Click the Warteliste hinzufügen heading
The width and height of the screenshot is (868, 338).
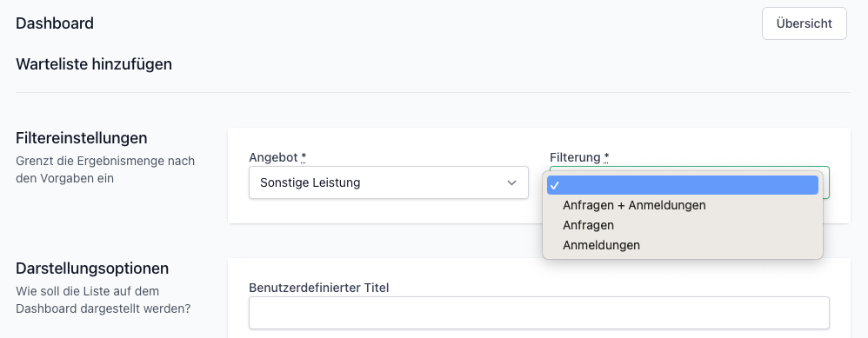click(94, 64)
